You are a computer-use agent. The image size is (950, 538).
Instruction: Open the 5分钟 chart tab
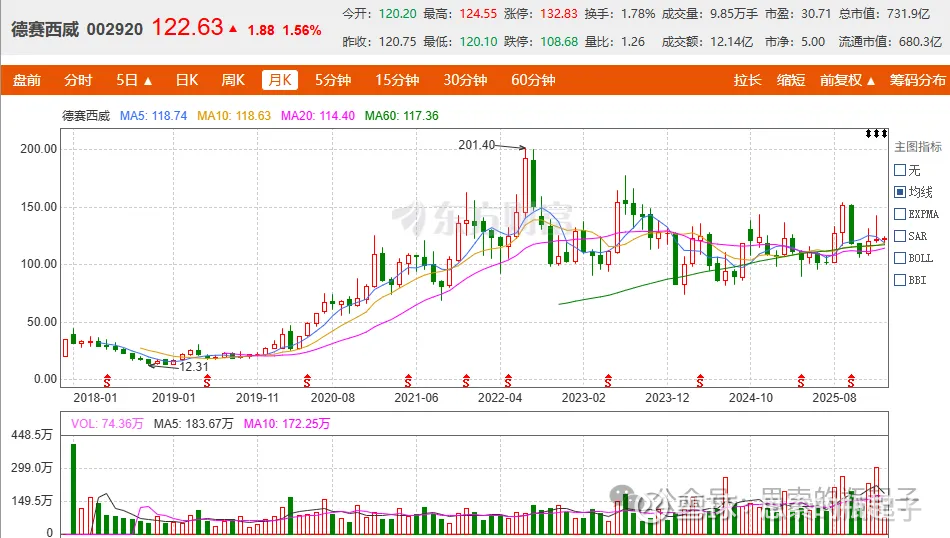pyautogui.click(x=333, y=80)
